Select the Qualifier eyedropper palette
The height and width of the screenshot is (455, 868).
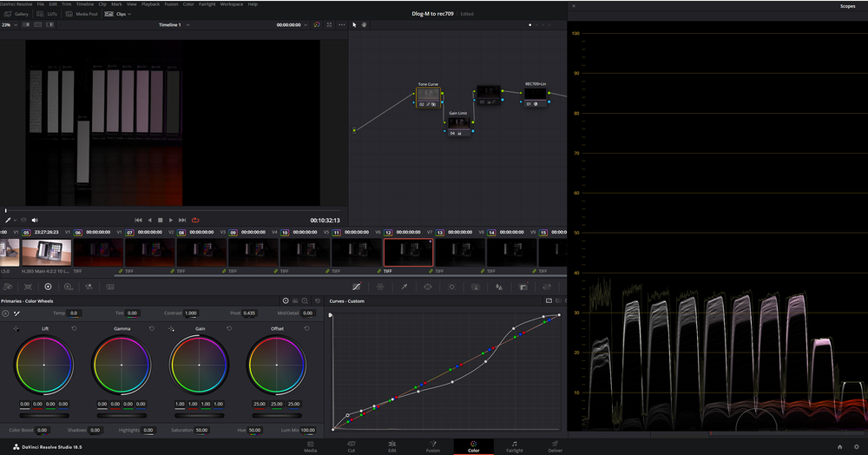click(x=404, y=287)
